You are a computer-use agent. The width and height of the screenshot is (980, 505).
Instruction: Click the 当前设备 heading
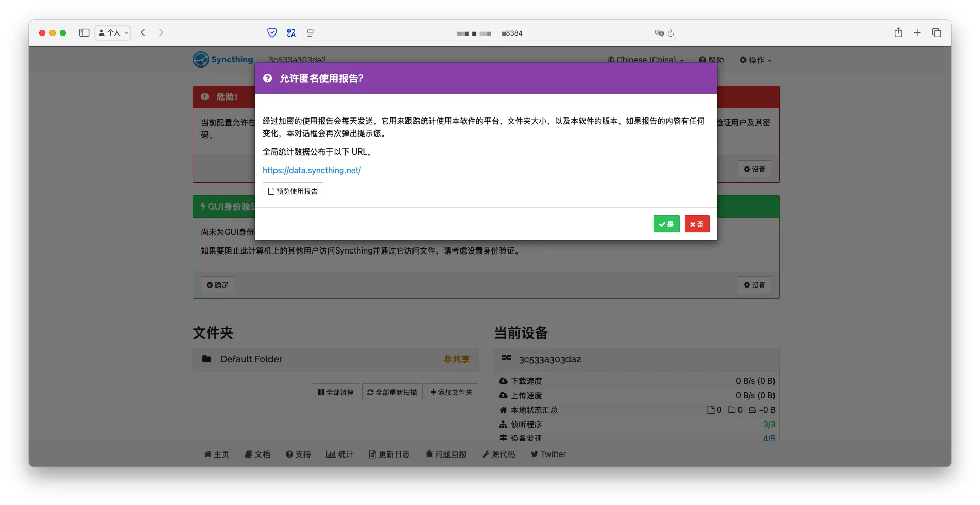[521, 333]
